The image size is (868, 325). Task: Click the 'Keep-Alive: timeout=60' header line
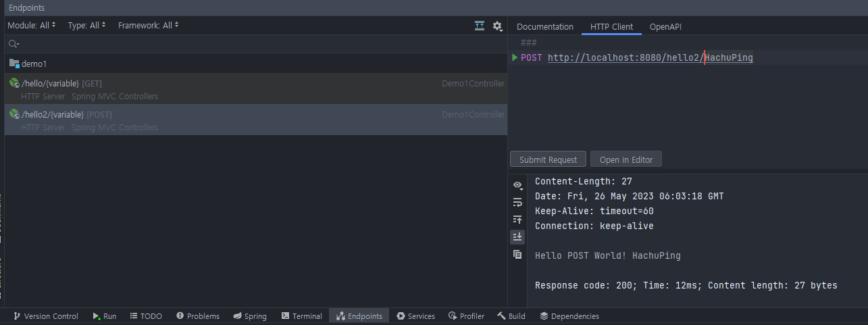click(x=594, y=211)
